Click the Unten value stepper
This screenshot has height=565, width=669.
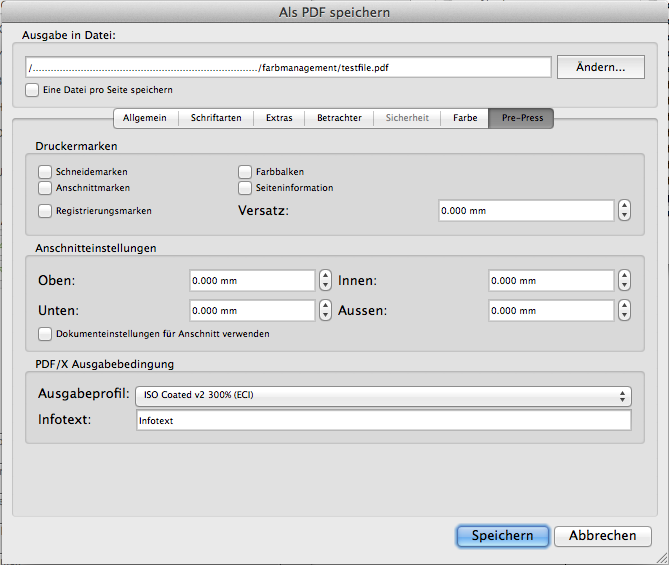pyautogui.click(x=325, y=311)
